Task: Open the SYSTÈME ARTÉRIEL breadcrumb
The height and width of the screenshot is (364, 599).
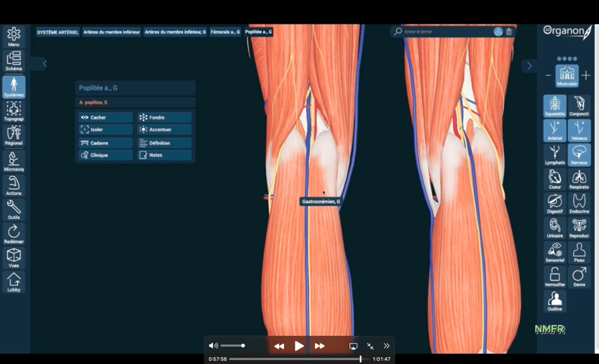Action: (58, 32)
